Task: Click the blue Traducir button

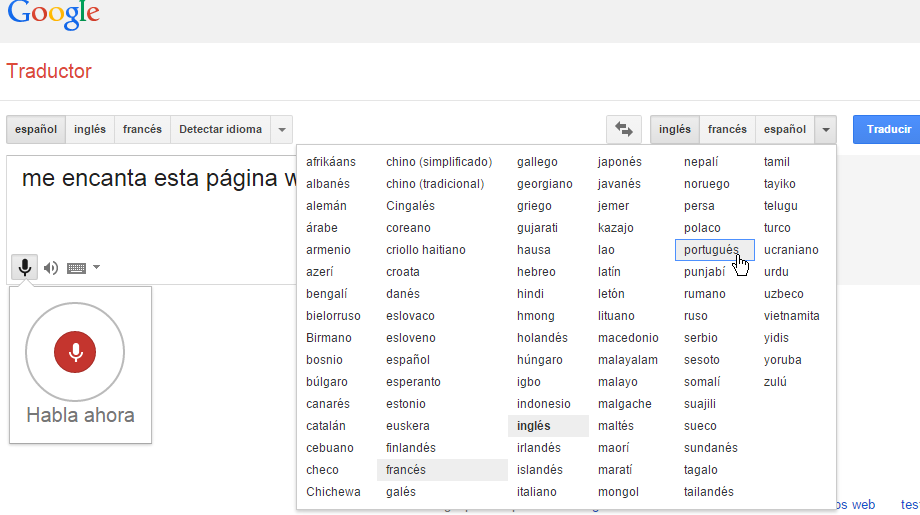Action: click(887, 129)
